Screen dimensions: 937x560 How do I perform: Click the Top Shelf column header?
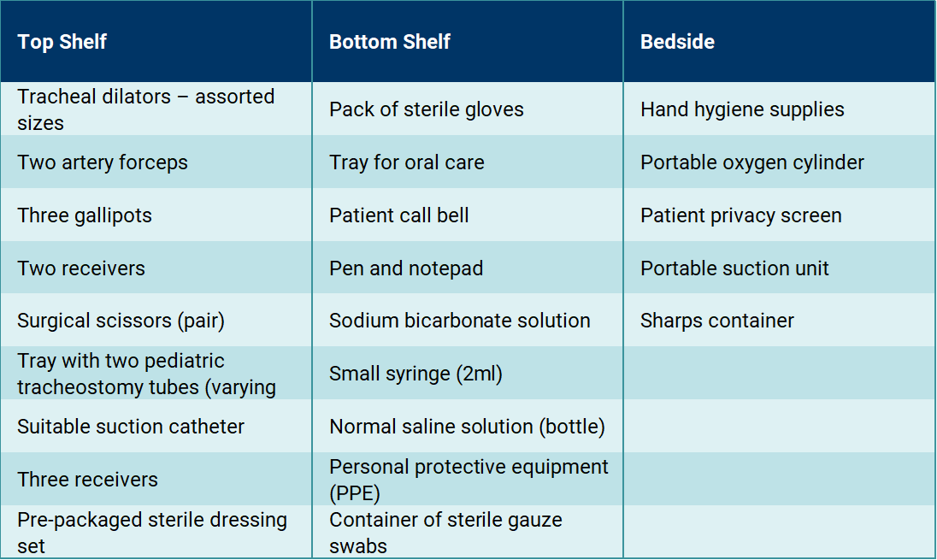pos(156,42)
